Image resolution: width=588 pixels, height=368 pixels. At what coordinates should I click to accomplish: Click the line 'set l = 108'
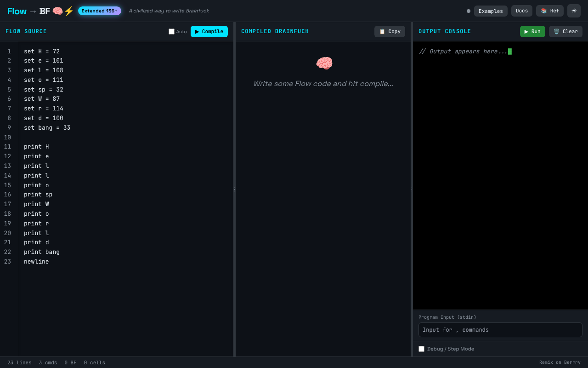[x=44, y=70]
